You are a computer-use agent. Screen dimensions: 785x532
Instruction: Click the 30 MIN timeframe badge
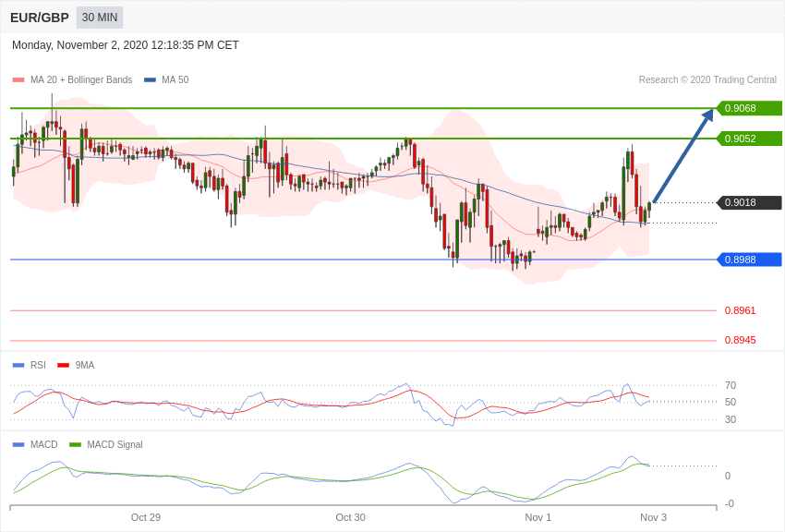click(x=100, y=18)
